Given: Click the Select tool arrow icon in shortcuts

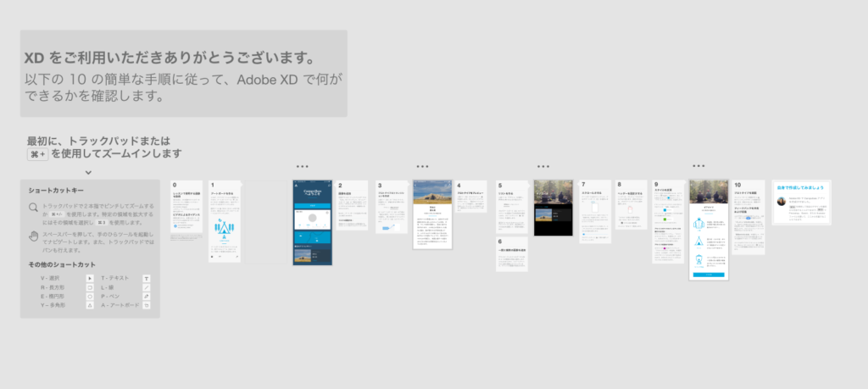Looking at the screenshot, I should (x=90, y=278).
